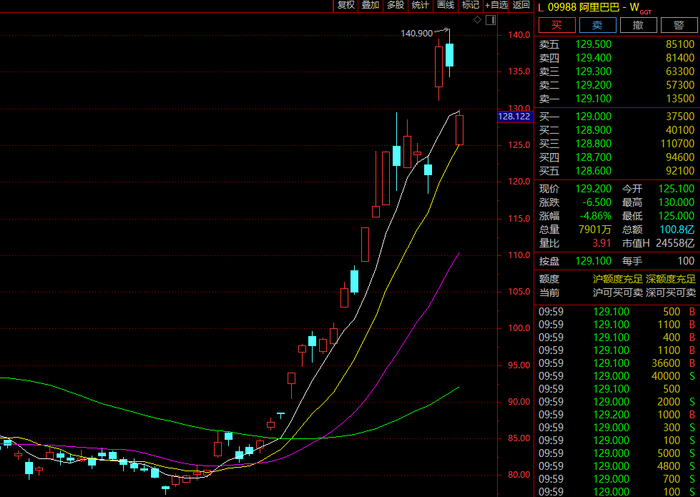Click the 返回 back button
This screenshot has width=700, height=497.
pyautogui.click(x=521, y=5)
